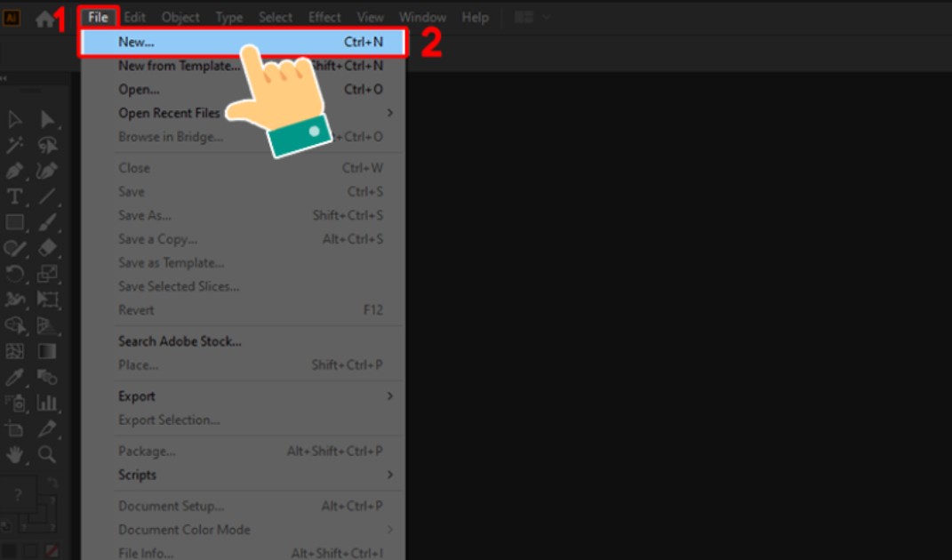
Task: Pick the Paintbrush tool
Action: (47, 222)
